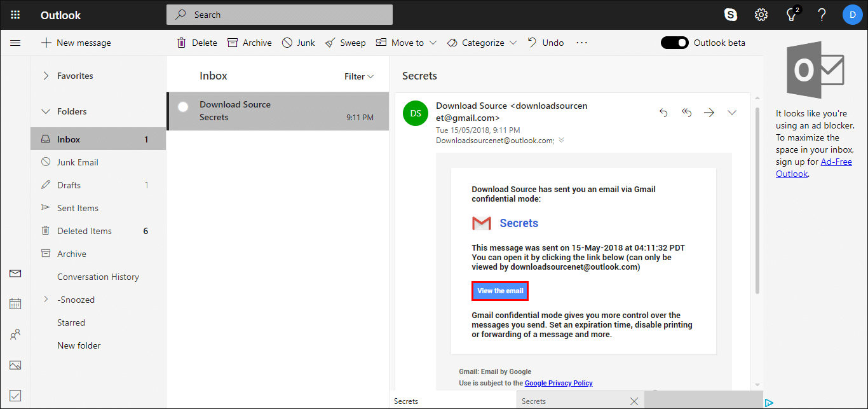The height and width of the screenshot is (409, 868).
Task: Open the Move to dropdown
Action: point(406,43)
